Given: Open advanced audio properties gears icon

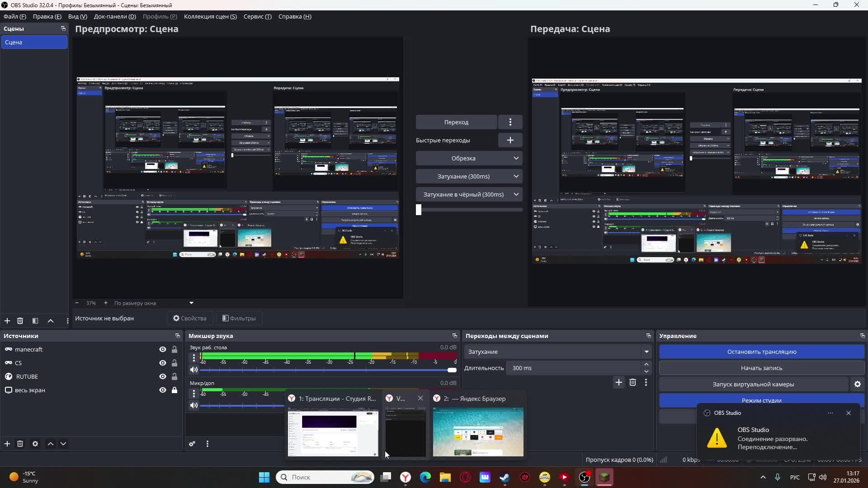Looking at the screenshot, I should [192, 444].
